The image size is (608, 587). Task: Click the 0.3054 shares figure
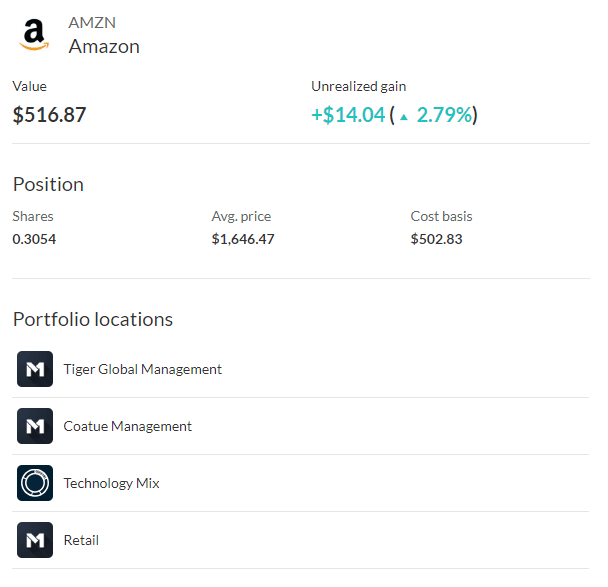pos(34,239)
